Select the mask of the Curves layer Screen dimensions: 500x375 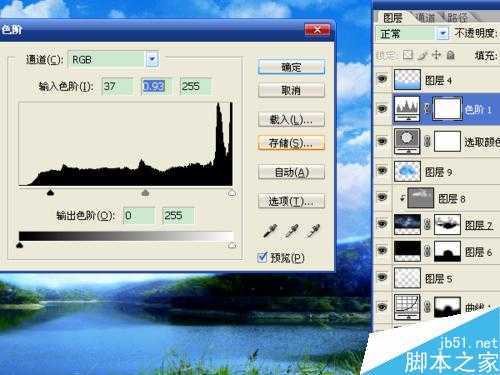pos(447,307)
